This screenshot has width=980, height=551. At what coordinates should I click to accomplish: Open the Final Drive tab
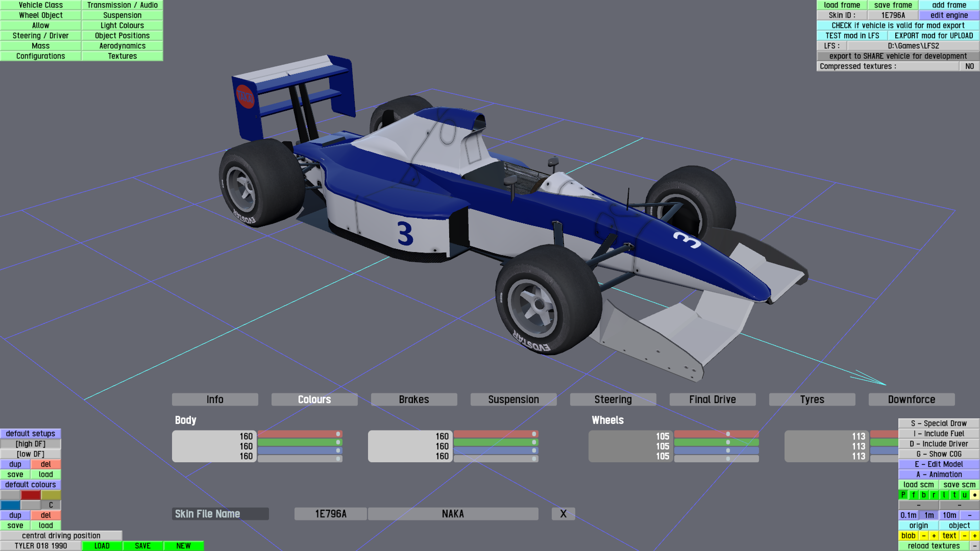713,399
